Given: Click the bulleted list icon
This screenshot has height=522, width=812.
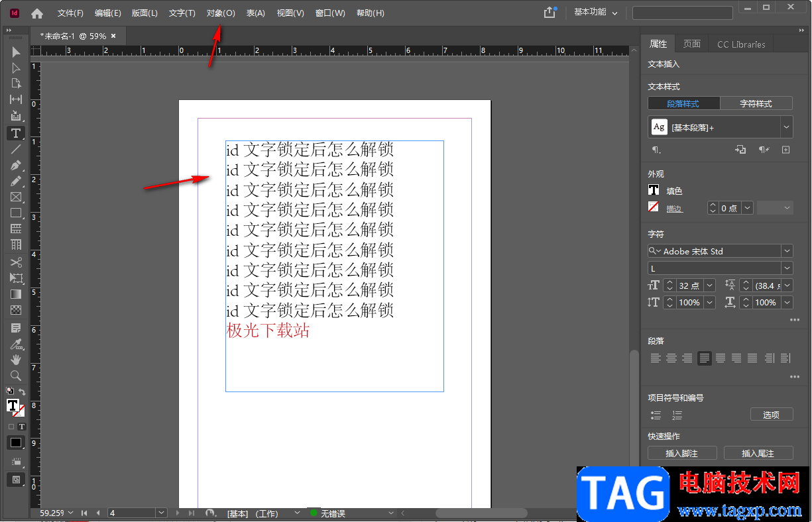Looking at the screenshot, I should 656,415.
